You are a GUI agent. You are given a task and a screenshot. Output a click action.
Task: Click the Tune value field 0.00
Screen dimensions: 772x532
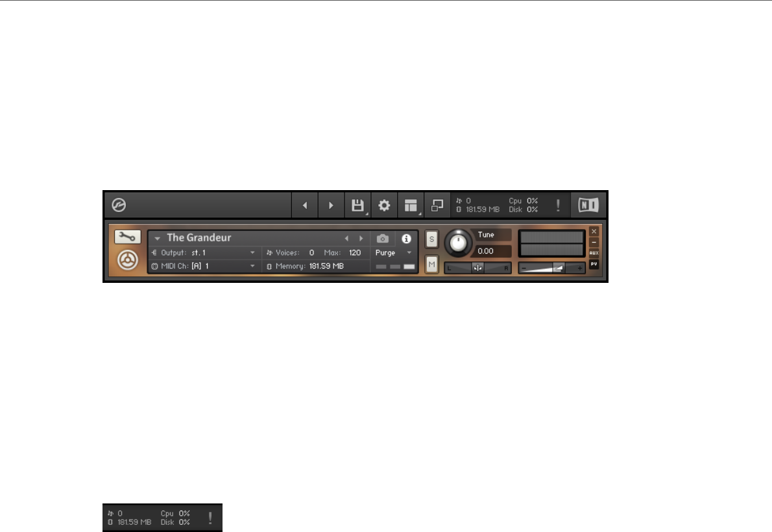[x=493, y=251]
